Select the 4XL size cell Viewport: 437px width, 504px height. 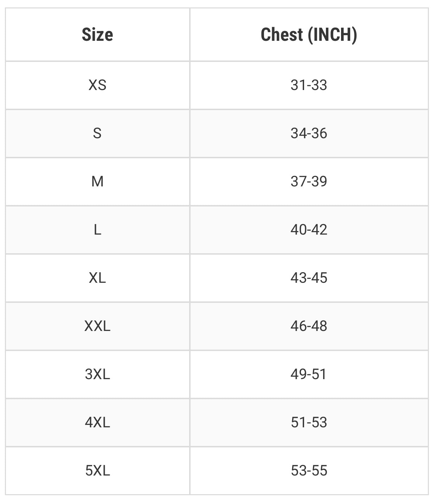97,422
